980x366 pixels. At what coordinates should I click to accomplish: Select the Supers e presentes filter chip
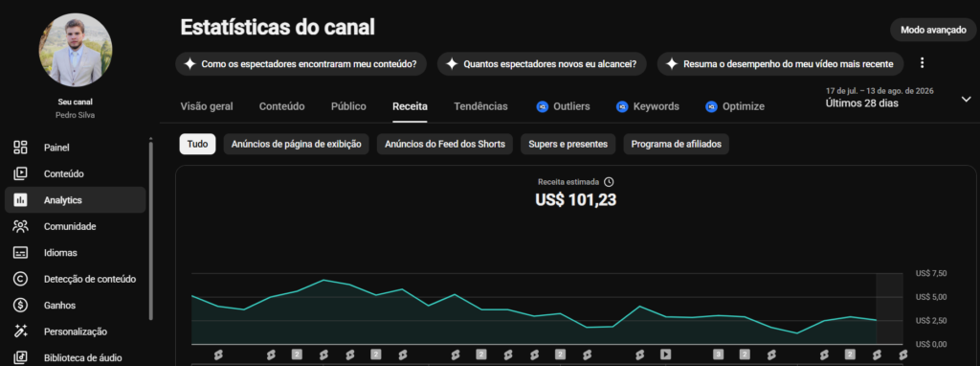pos(568,144)
